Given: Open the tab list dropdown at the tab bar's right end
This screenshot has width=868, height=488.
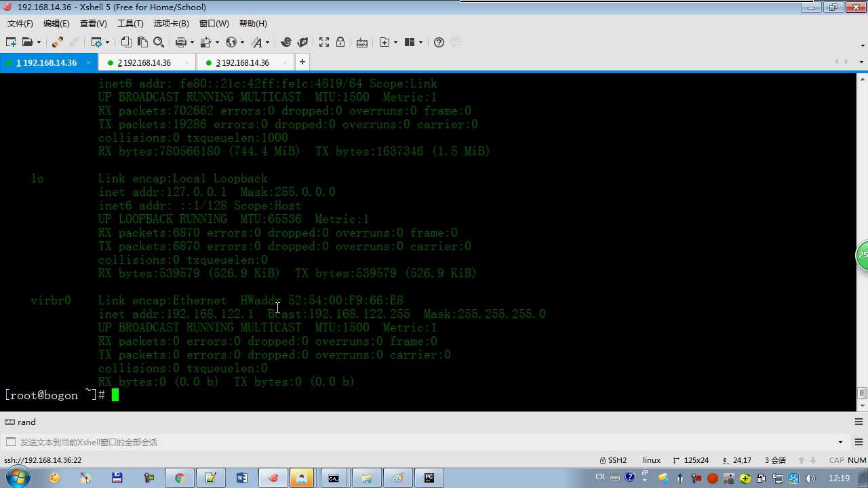Looking at the screenshot, I should [861, 62].
